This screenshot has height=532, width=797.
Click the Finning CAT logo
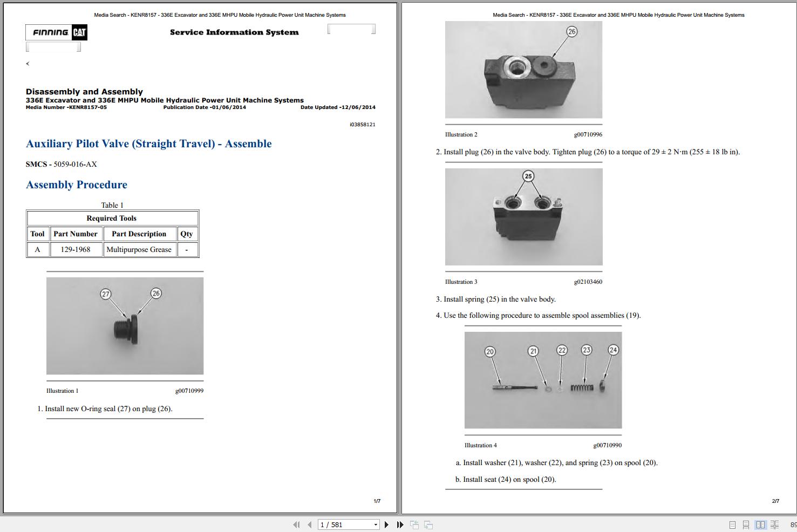pos(56,32)
